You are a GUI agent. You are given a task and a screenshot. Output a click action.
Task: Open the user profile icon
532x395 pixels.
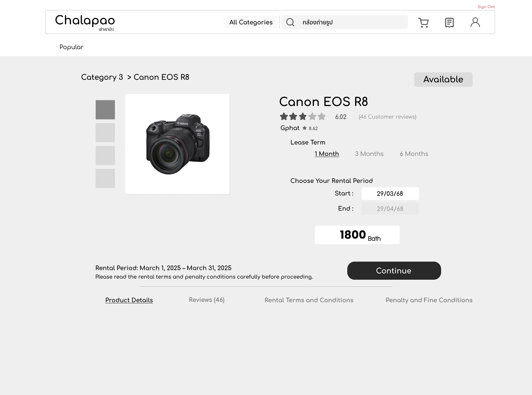click(475, 22)
